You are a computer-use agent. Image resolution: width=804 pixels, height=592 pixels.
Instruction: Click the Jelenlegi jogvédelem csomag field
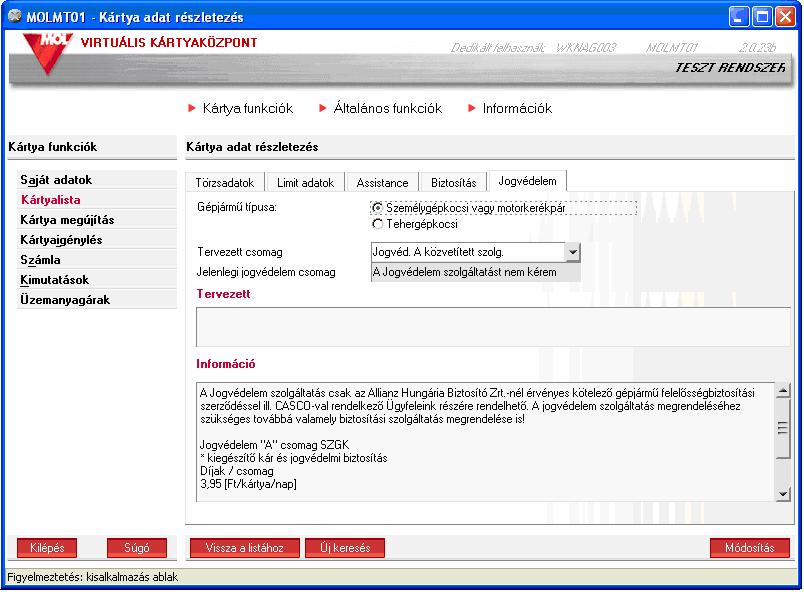475,272
